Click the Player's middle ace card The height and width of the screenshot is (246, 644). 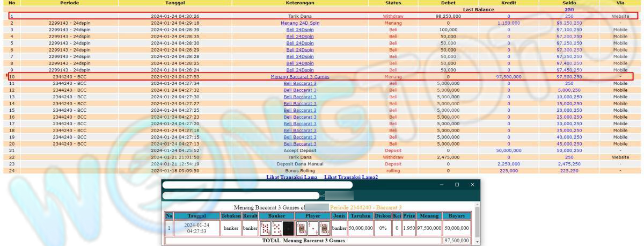point(313,228)
